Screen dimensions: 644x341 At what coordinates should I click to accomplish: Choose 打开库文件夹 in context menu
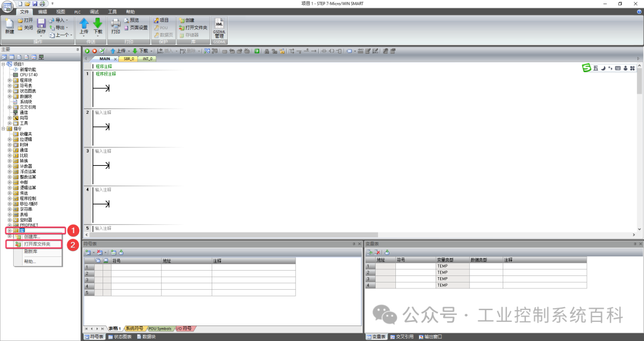point(38,244)
